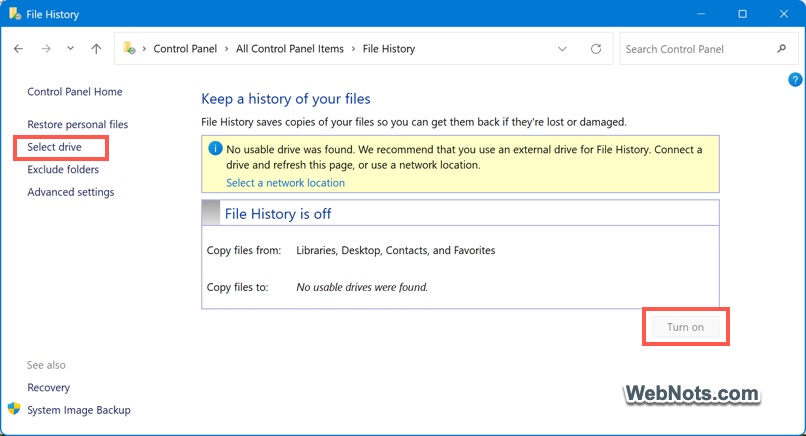Open Advanced settings
806x436 pixels.
pyautogui.click(x=70, y=192)
